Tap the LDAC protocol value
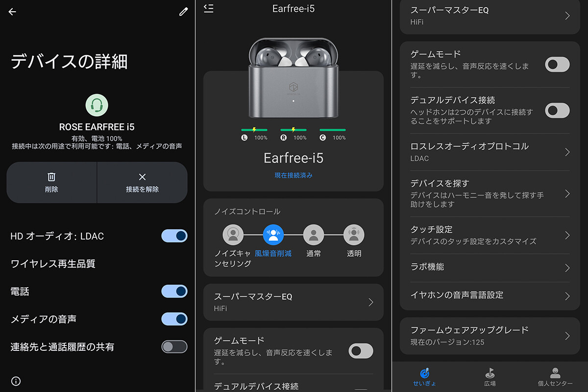The image size is (588, 392). pyautogui.click(x=419, y=158)
